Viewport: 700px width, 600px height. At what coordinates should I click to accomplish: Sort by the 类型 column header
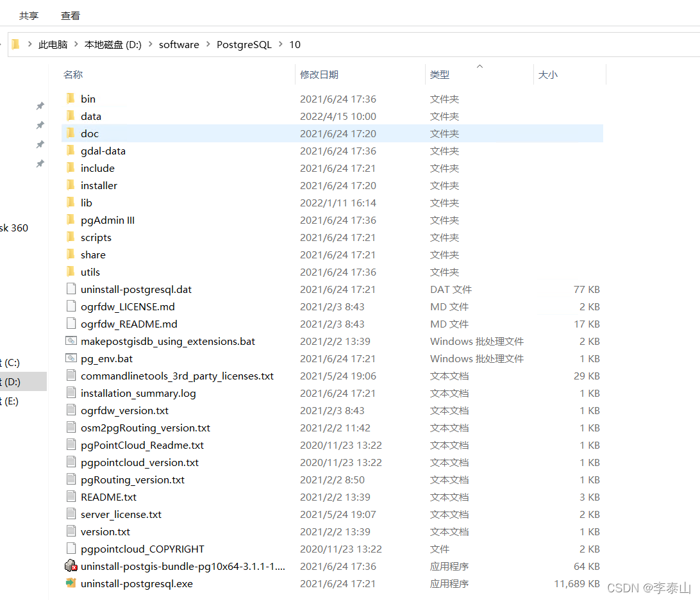pos(439,74)
